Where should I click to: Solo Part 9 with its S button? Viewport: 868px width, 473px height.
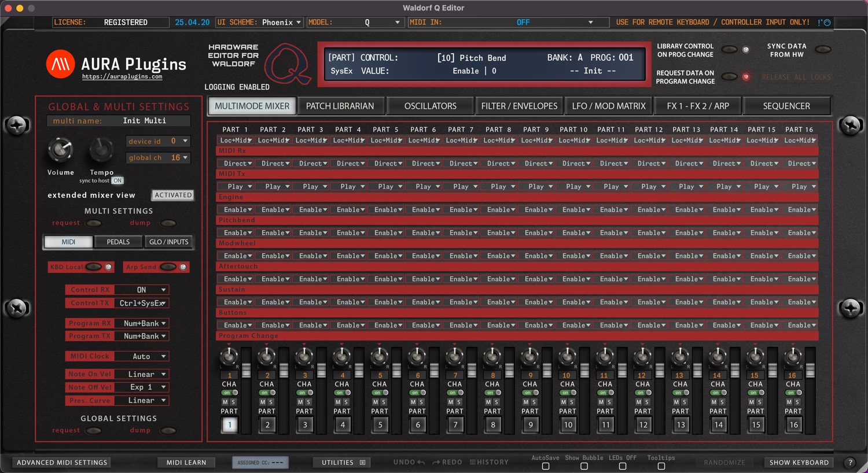534,402
